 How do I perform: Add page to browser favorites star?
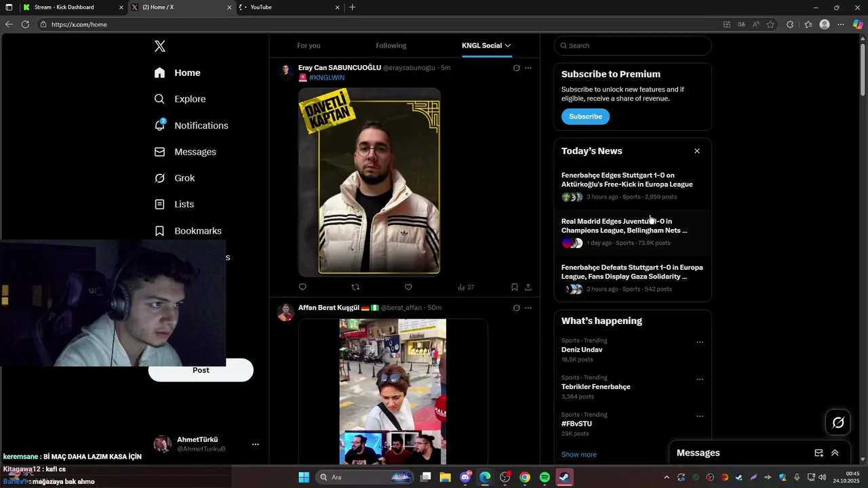(770, 24)
